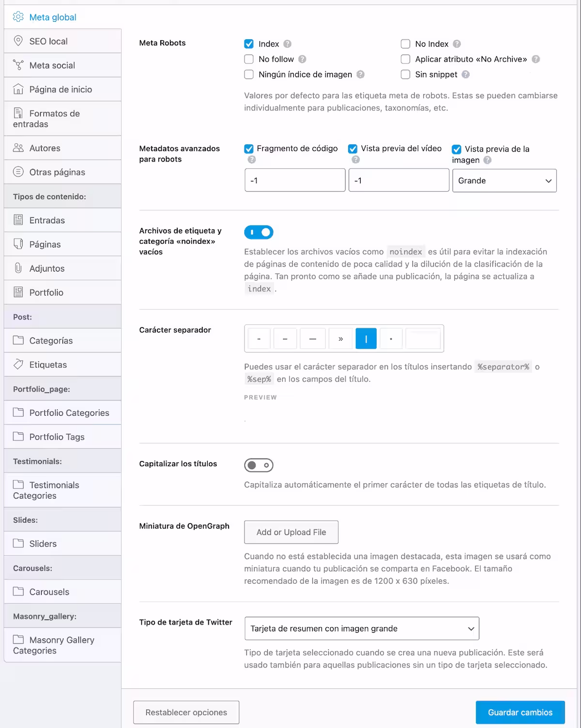This screenshot has width=581, height=728.
Task: Click Restablecer opciones button
Action: [186, 713]
